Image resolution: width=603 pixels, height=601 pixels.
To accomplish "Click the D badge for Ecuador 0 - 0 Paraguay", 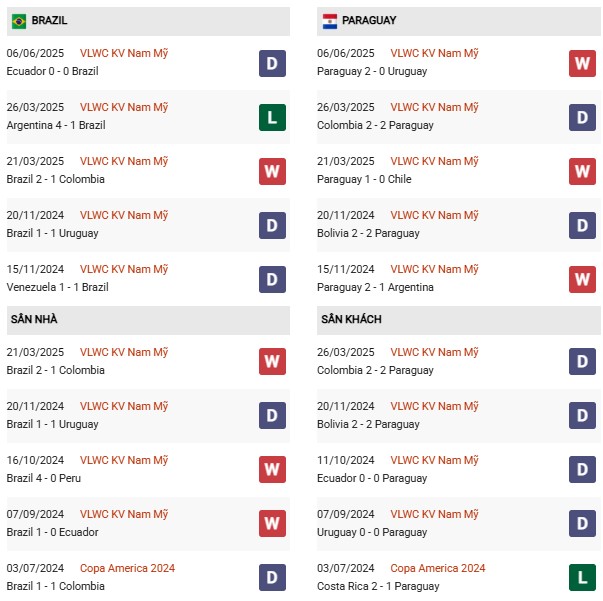I will [x=582, y=469].
